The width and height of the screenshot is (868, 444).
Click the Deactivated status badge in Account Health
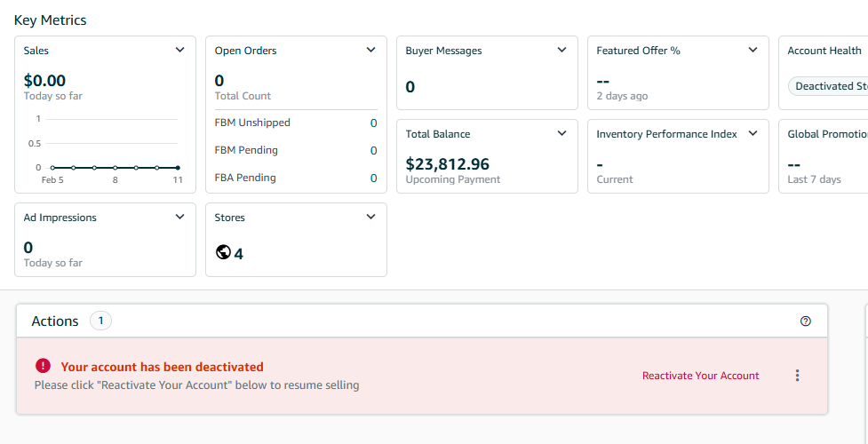tap(830, 86)
